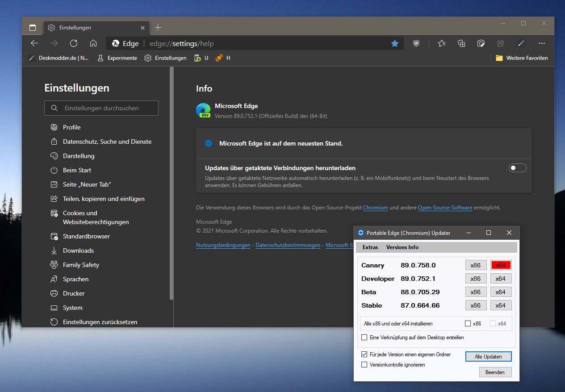Check the install-all x64 checkbox
Image resolution: width=565 pixels, height=392 pixels.
(493, 324)
